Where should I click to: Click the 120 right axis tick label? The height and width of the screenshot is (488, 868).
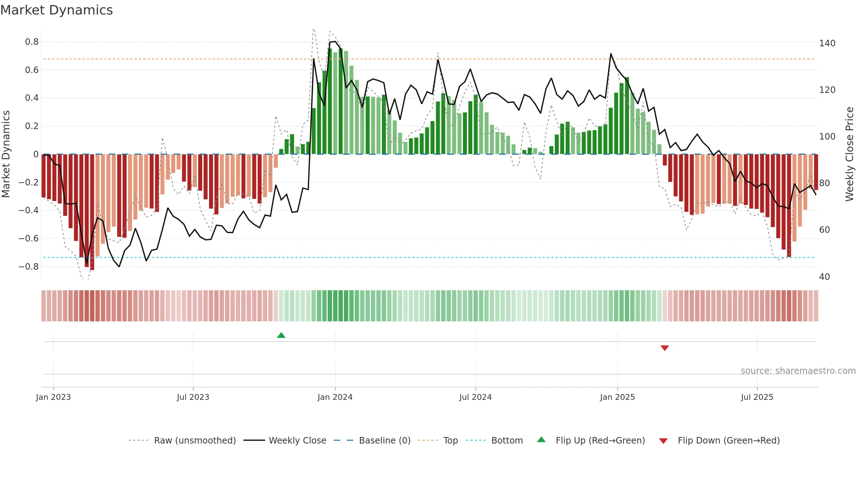[827, 90]
